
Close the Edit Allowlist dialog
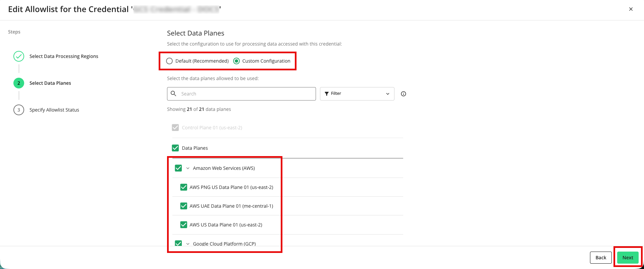click(631, 9)
